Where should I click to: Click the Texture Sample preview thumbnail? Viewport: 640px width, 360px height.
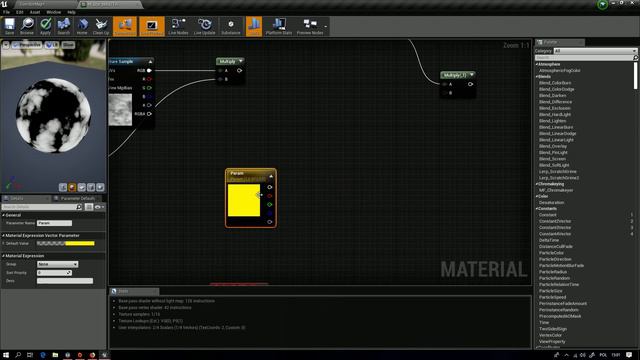point(120,109)
